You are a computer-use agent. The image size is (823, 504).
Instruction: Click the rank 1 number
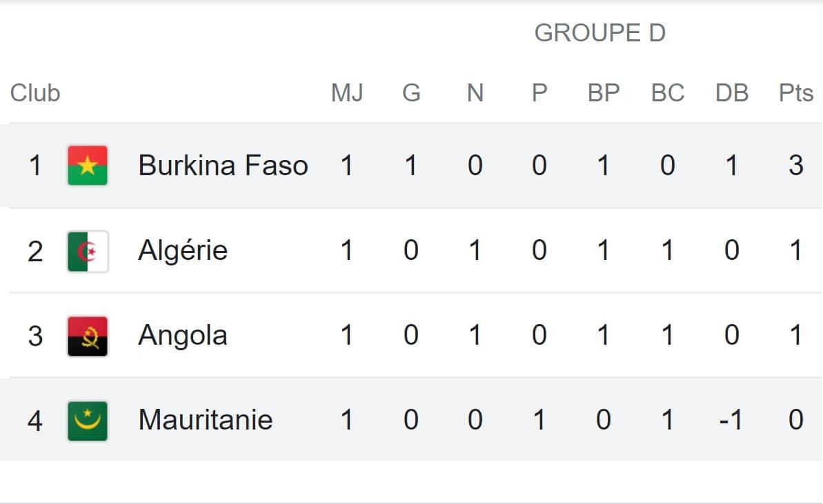tap(35, 165)
